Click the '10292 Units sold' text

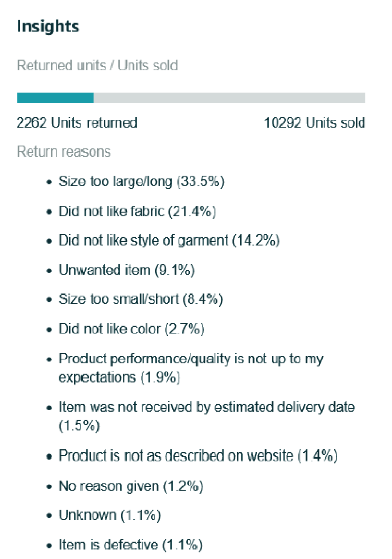[x=314, y=123]
